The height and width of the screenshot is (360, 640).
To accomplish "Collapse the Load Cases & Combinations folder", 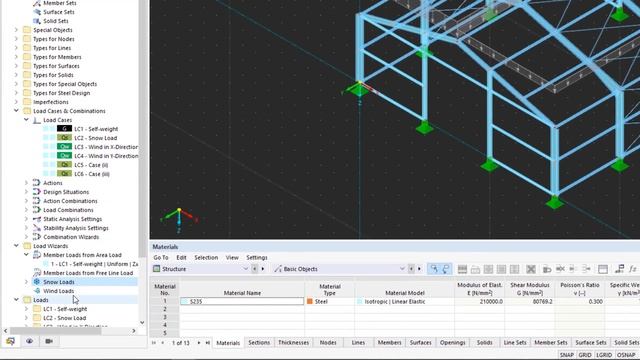I will [16, 111].
